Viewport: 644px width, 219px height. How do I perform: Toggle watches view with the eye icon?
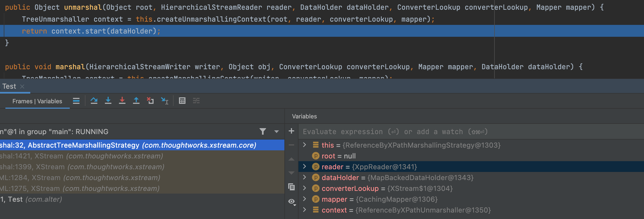pyautogui.click(x=291, y=201)
